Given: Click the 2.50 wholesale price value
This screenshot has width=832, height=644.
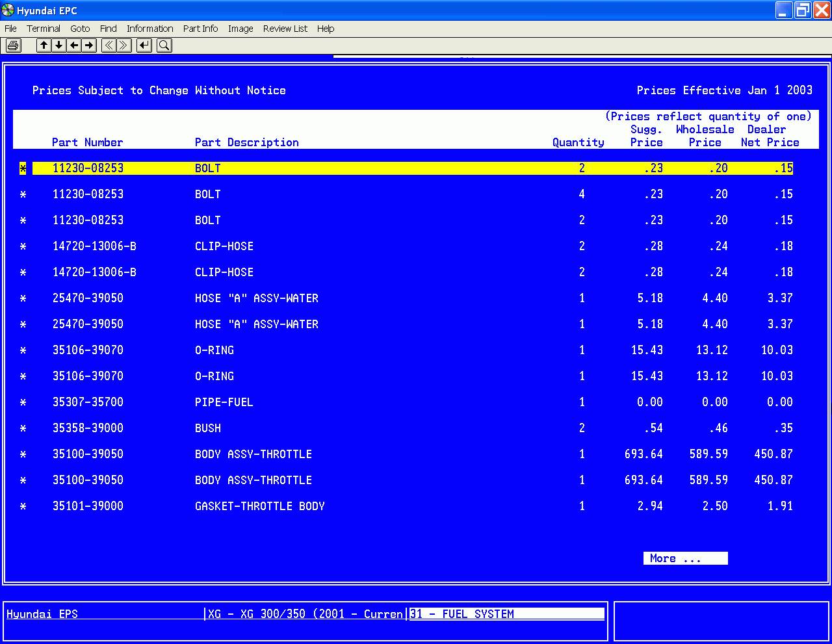Looking at the screenshot, I should pos(715,506).
